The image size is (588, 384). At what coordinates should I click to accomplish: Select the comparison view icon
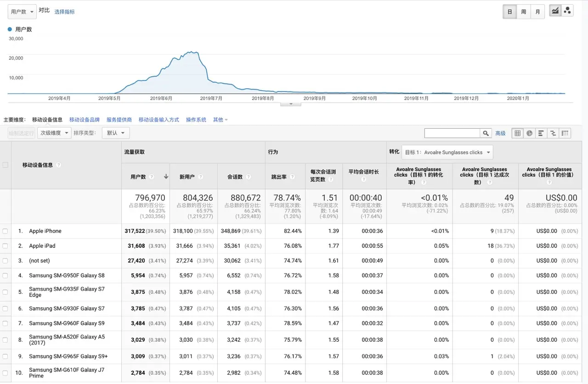553,133
